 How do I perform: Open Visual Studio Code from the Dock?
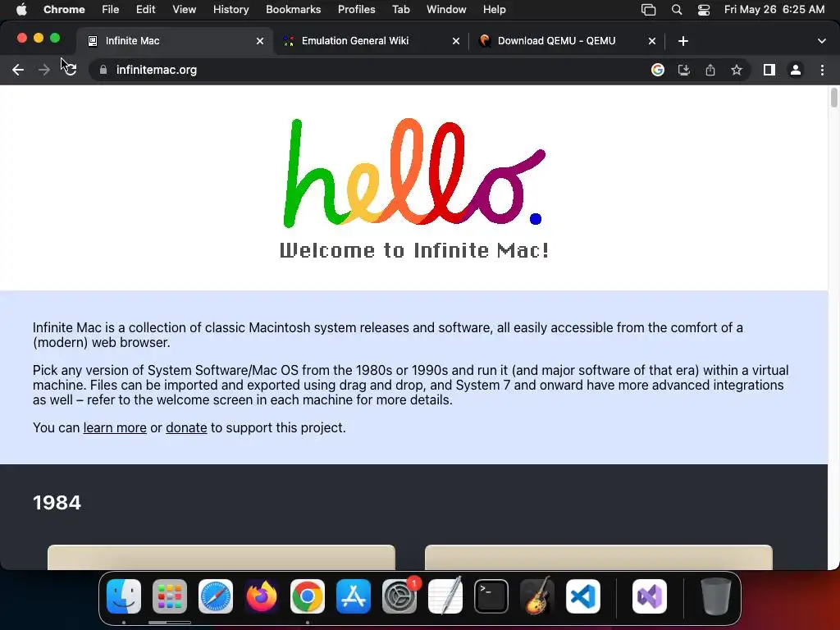click(583, 596)
